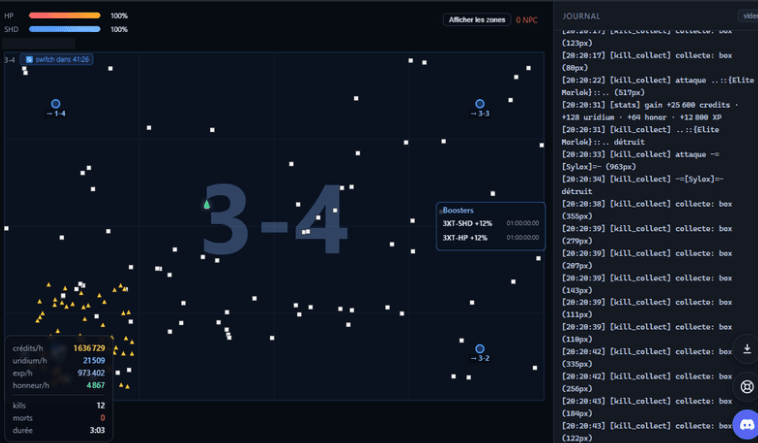The image size is (758, 443).
Task: Click the portal ring to map 1-4
Action: (56, 103)
